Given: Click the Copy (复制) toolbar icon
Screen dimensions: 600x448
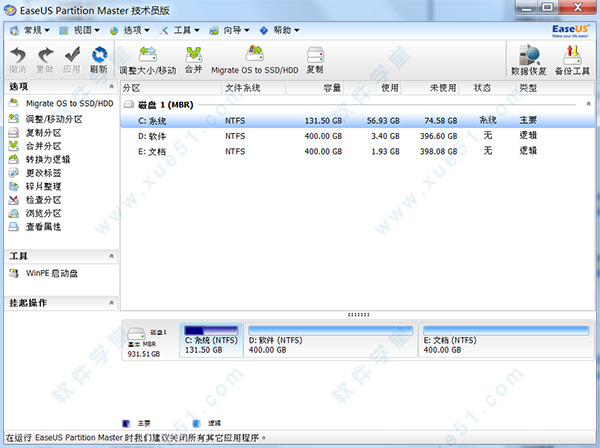Looking at the screenshot, I should click(314, 59).
